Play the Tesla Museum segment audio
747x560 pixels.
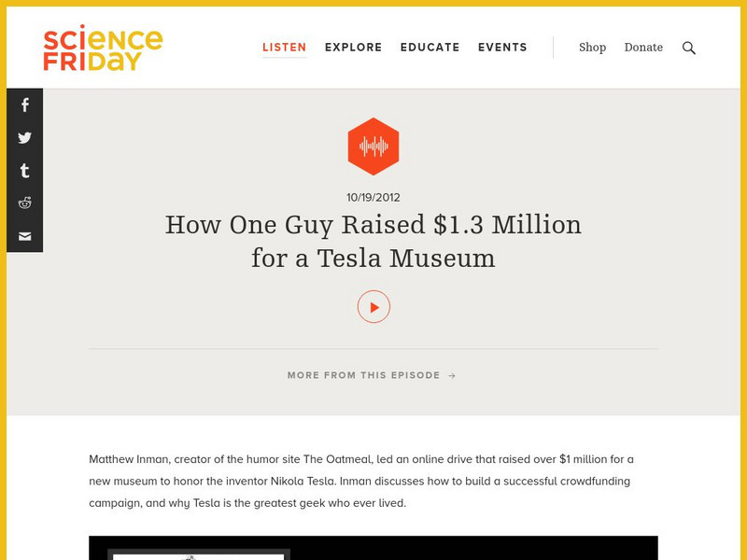tap(373, 307)
